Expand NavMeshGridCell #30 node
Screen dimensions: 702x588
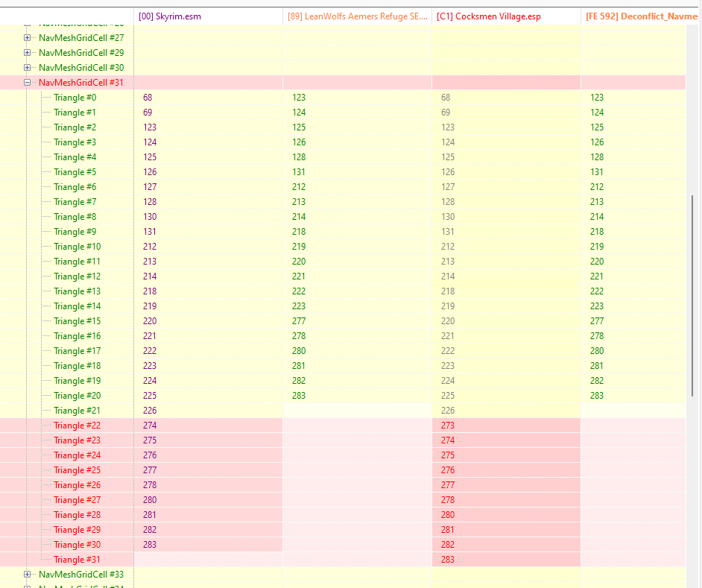click(x=28, y=68)
